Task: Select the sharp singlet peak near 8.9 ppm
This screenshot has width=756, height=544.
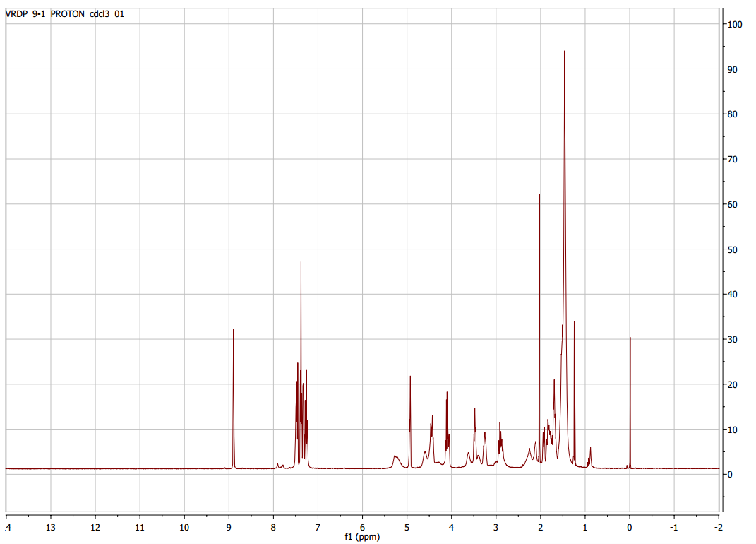Action: pyautogui.click(x=234, y=398)
